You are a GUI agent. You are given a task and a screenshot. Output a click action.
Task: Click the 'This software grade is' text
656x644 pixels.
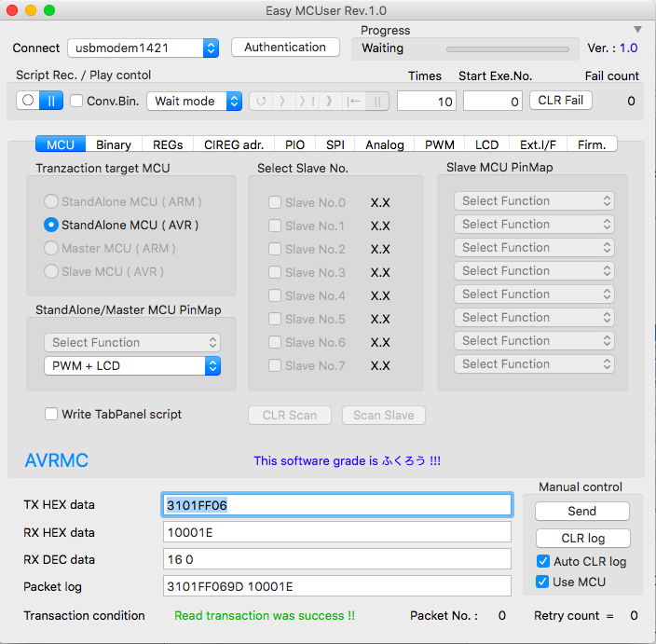coord(316,460)
